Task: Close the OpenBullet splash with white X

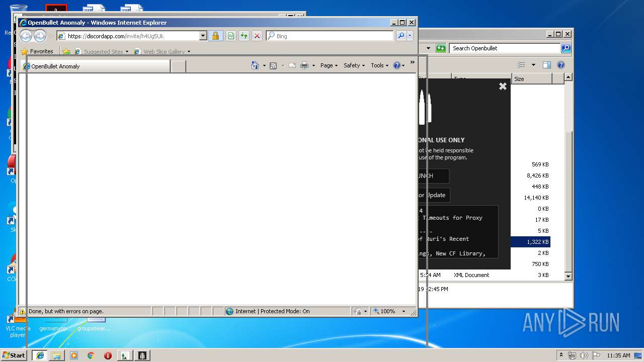Action: tap(503, 86)
